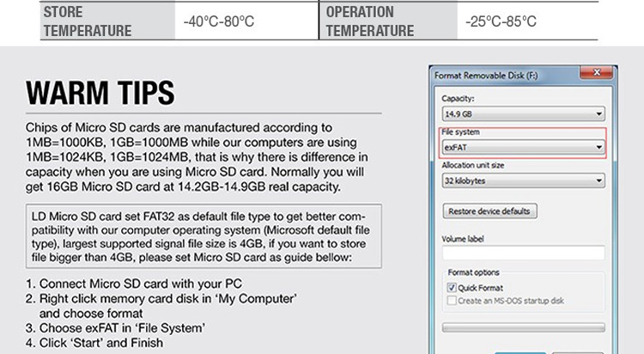
Task: Uncheck the Quick Format checkbox
Action: (x=452, y=288)
